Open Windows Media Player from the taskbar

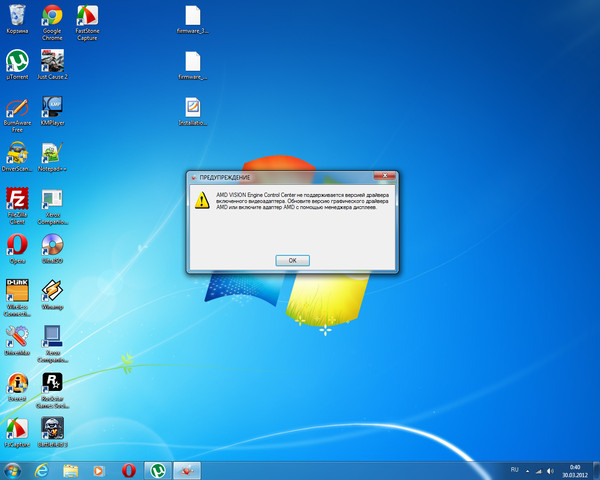click(99, 471)
